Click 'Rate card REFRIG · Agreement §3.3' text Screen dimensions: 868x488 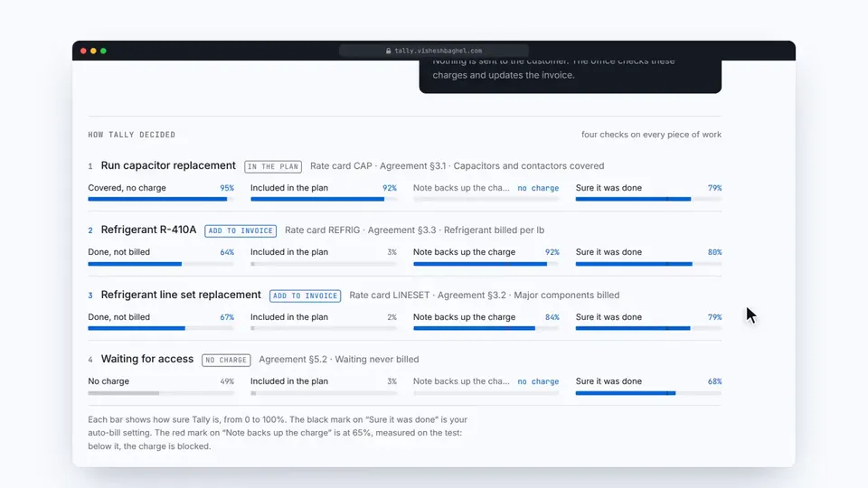(x=361, y=230)
